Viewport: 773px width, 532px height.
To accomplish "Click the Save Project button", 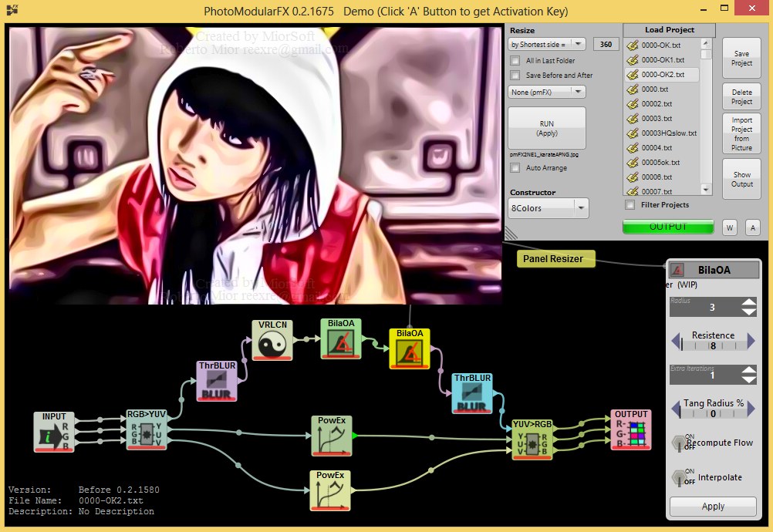I will pos(741,59).
